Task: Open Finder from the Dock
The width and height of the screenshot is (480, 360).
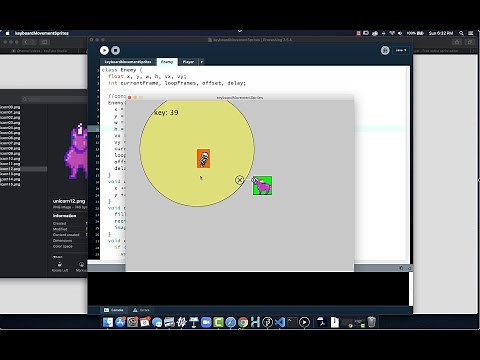Action: (x=108, y=322)
